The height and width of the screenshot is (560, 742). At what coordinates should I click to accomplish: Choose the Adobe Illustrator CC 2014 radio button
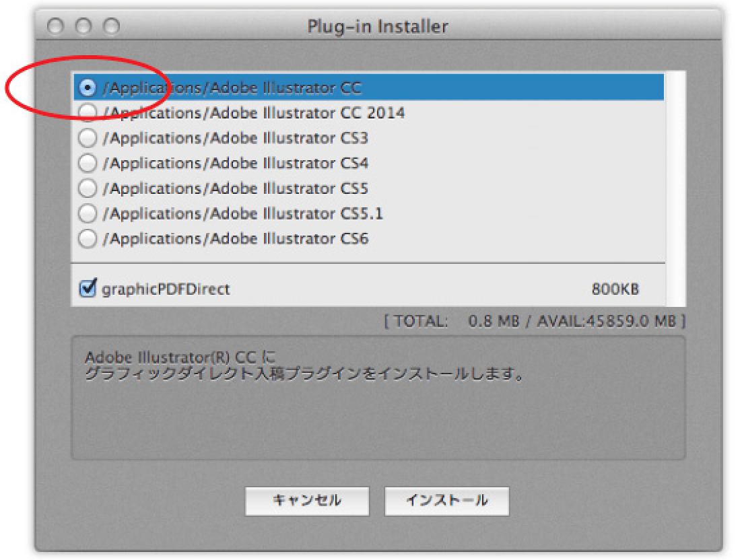point(88,113)
